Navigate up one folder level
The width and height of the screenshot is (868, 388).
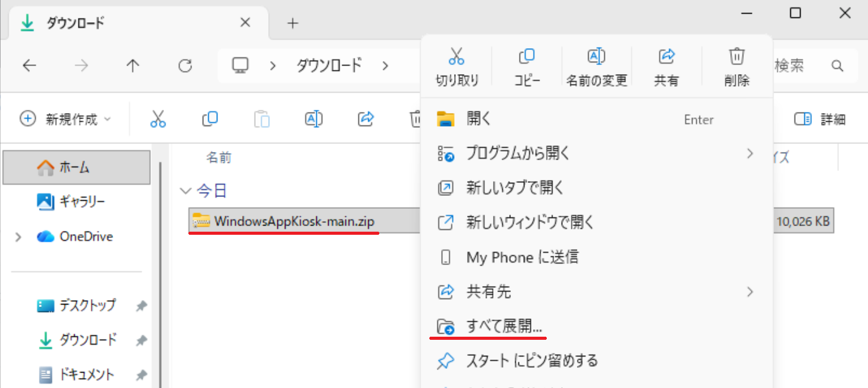click(133, 65)
